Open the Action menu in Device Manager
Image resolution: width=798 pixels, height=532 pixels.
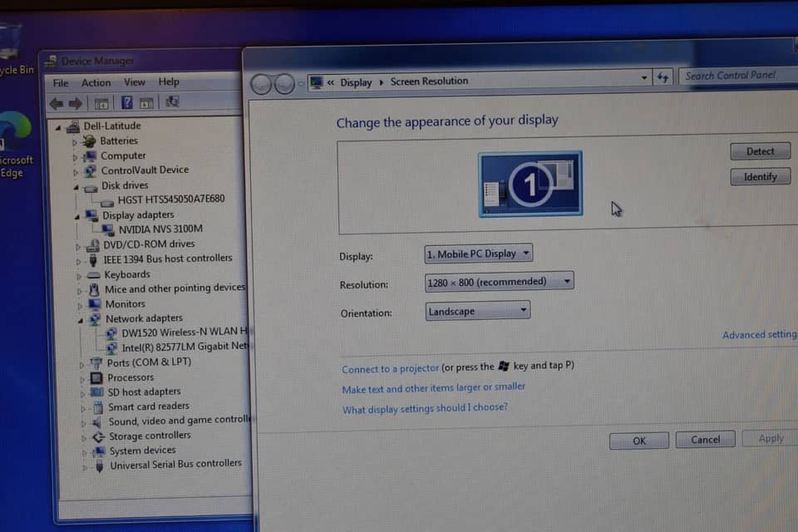point(96,82)
